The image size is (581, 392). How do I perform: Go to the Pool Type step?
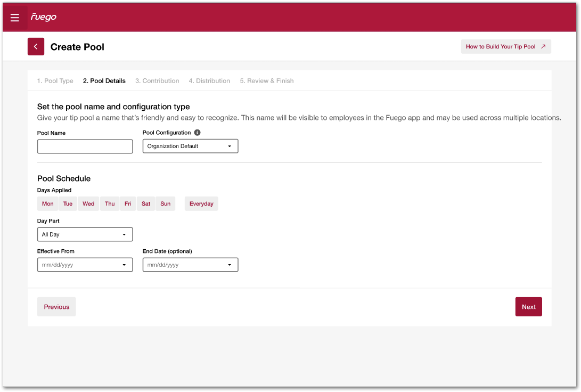click(55, 81)
